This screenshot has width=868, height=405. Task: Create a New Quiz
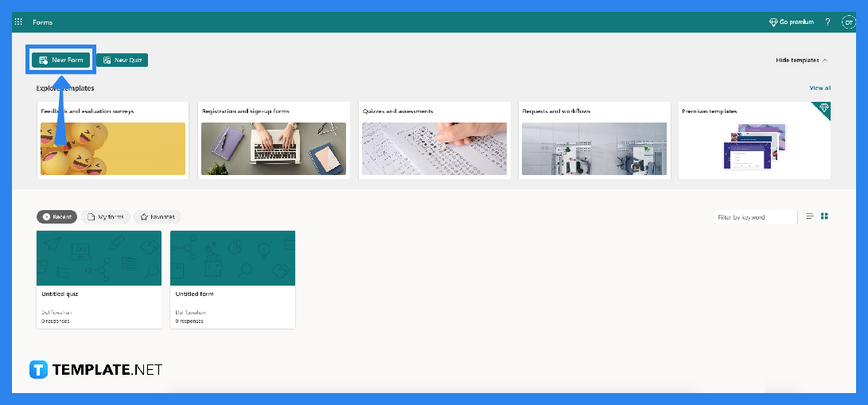(x=123, y=60)
